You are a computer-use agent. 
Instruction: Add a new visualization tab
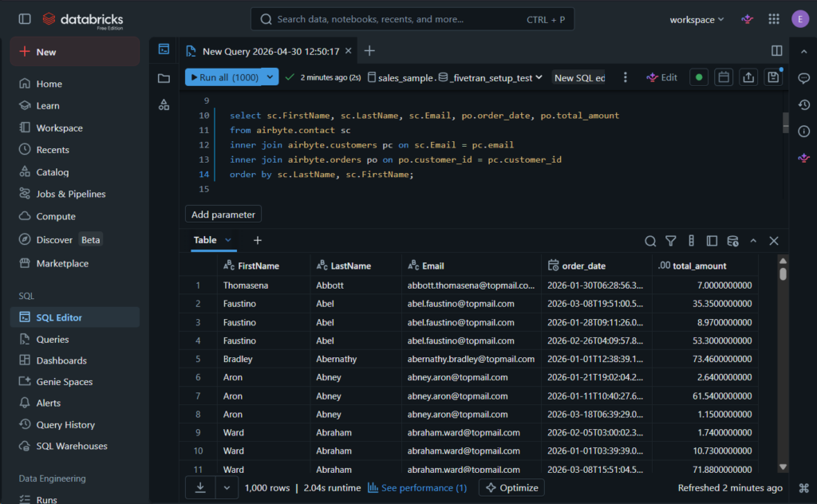(258, 240)
